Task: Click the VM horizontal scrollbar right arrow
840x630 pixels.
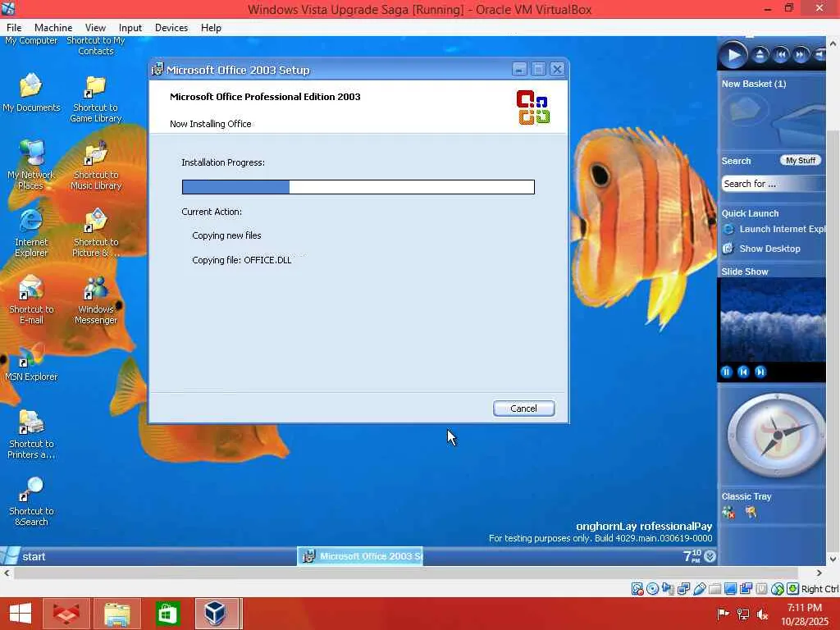Action: 819,573
